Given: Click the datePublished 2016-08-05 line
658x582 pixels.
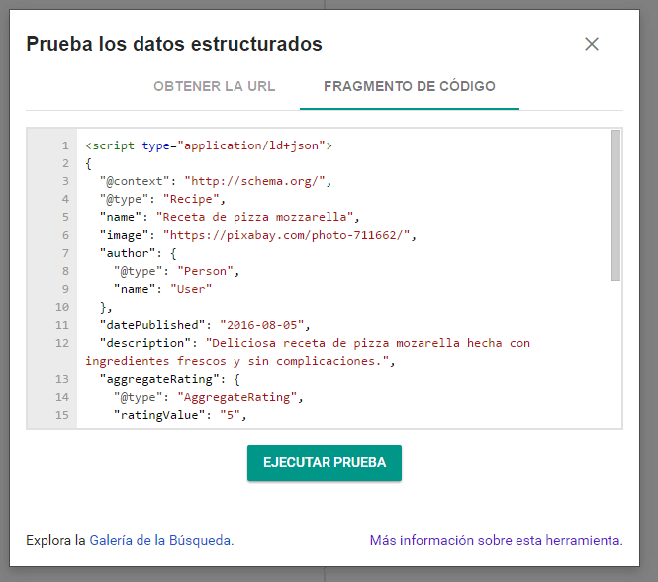Looking at the screenshot, I should click(x=205, y=325).
